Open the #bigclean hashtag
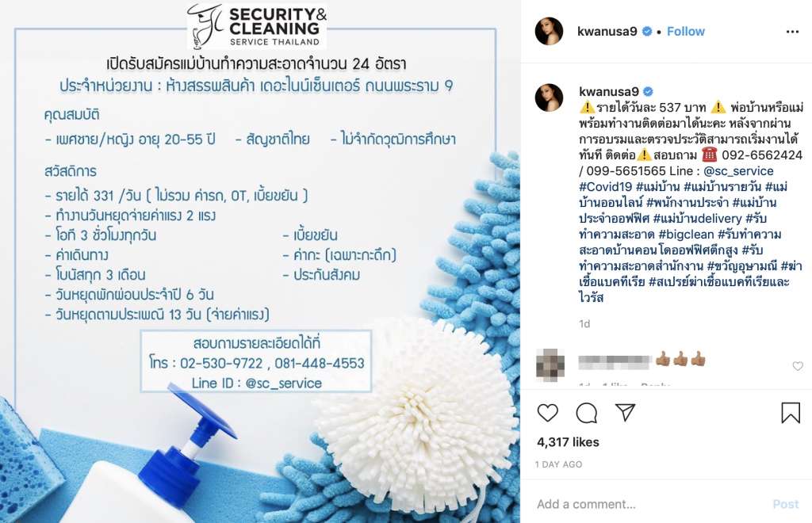 pyautogui.click(x=687, y=235)
